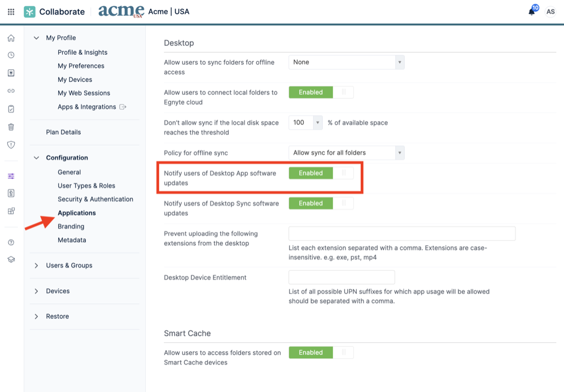Click the Collaborate app name
The height and width of the screenshot is (392, 564).
tap(62, 12)
